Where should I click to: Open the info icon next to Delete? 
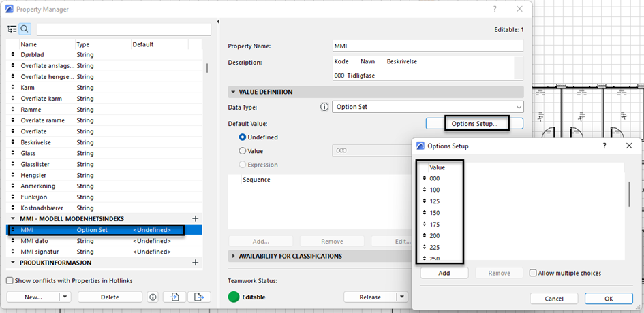coord(153,297)
